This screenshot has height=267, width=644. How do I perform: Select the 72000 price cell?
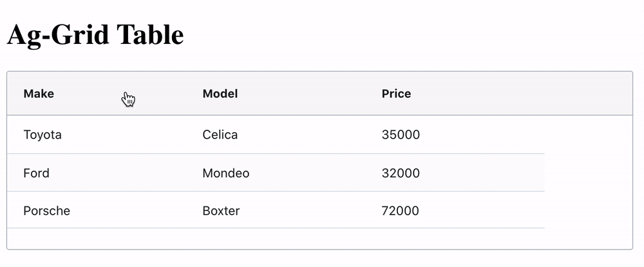coord(401,211)
